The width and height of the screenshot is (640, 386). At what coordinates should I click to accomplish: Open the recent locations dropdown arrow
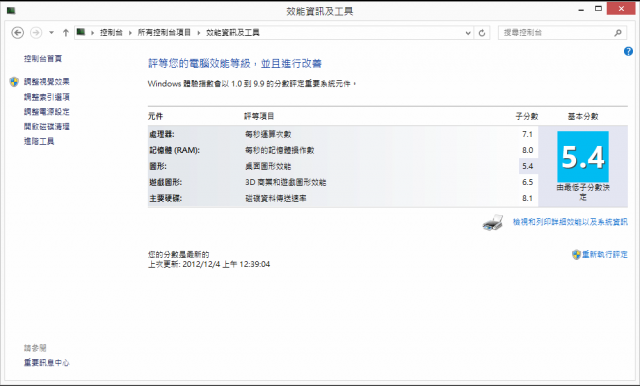pos(51,33)
